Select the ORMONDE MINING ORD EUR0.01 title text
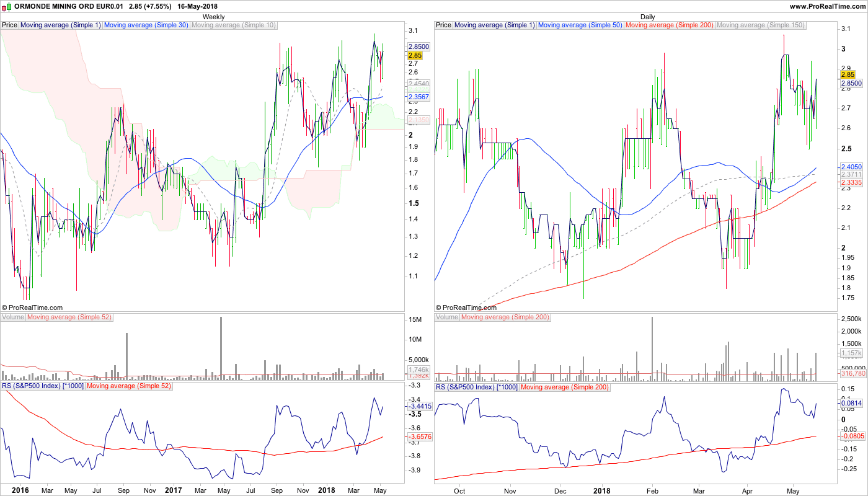 [69, 6]
